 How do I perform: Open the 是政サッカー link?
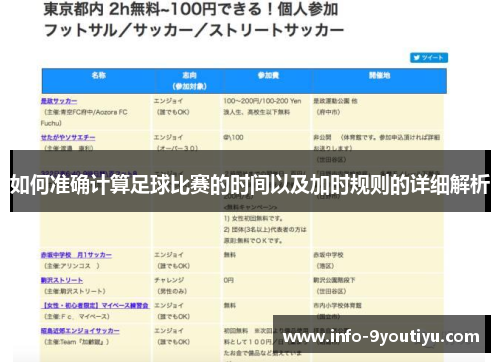(x=59, y=101)
